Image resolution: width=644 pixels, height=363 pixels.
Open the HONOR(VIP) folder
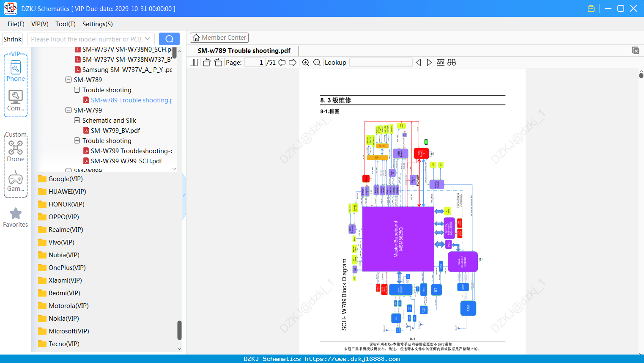pyautogui.click(x=61, y=204)
